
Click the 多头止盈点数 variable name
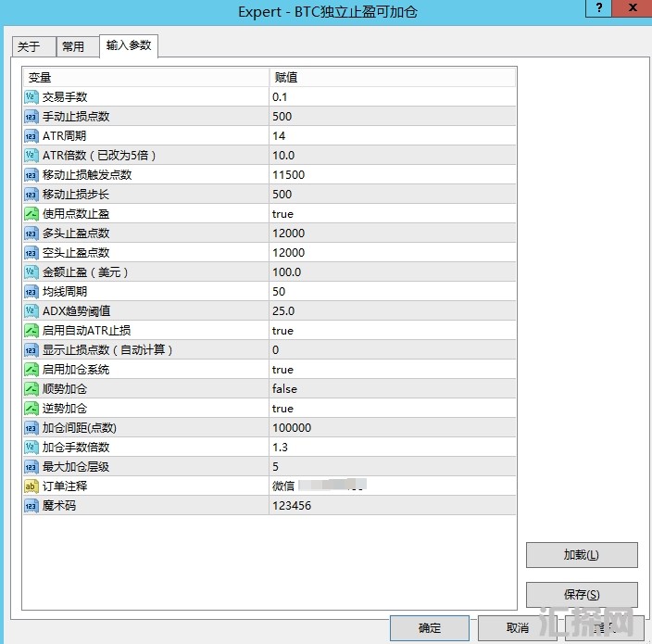76,233
